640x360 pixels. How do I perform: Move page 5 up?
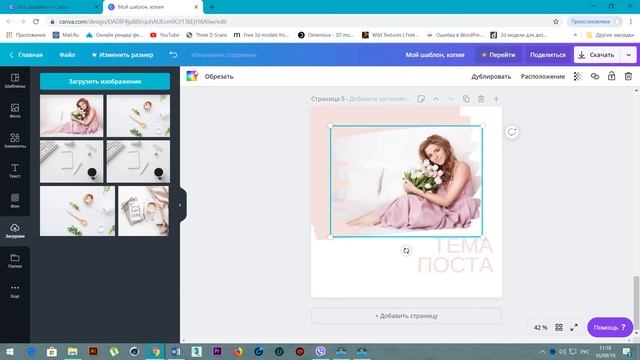[436, 99]
